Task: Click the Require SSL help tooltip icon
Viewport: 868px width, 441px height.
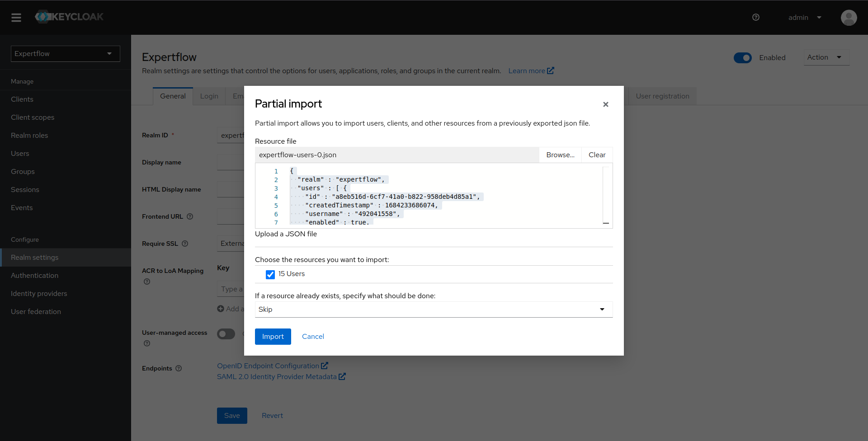Action: [x=185, y=244]
